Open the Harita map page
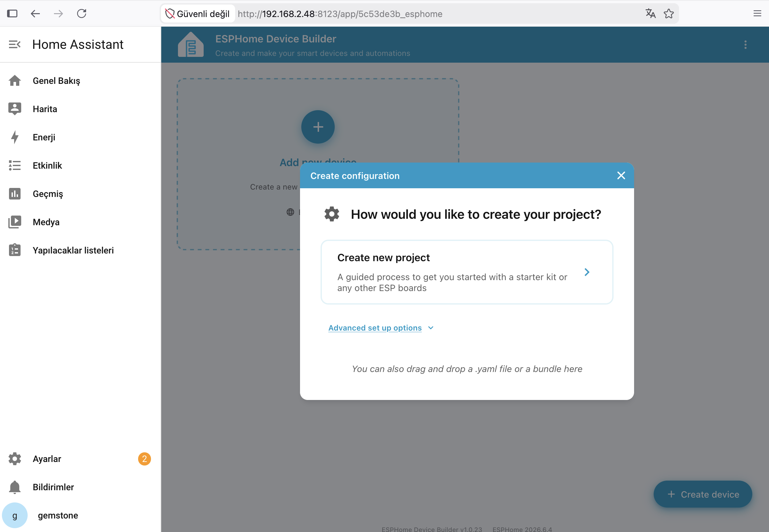Screen dimensions: 769x532 tap(80, 109)
